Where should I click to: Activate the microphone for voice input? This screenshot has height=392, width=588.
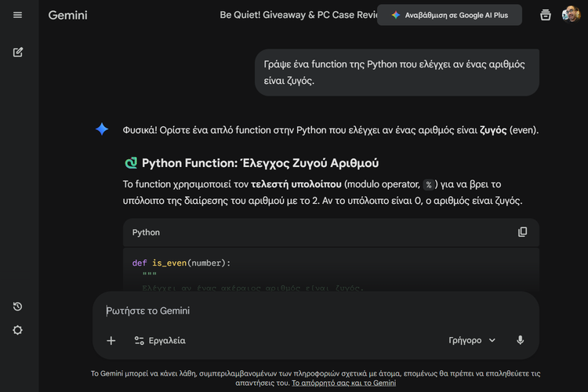pyautogui.click(x=520, y=340)
